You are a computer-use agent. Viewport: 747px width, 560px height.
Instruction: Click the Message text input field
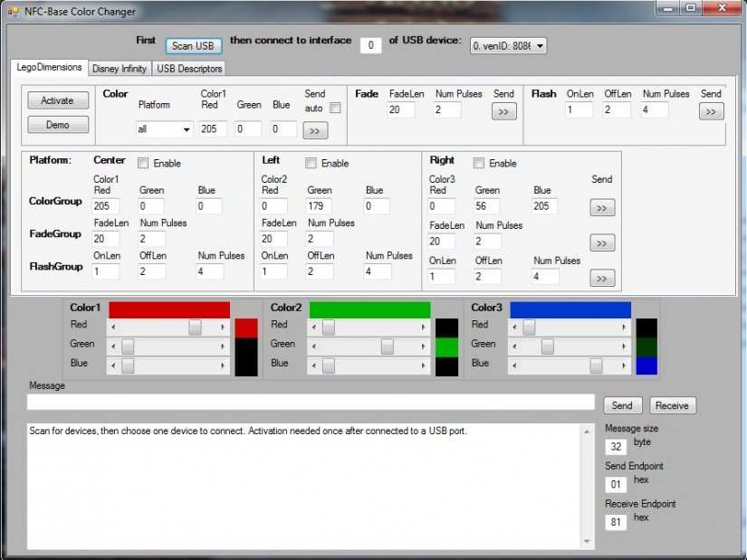311,403
